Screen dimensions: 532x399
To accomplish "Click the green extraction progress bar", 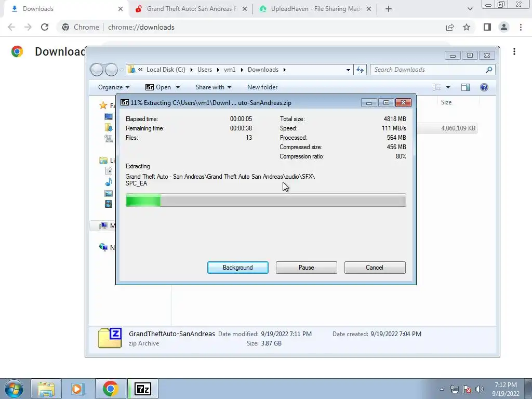I will (265, 200).
